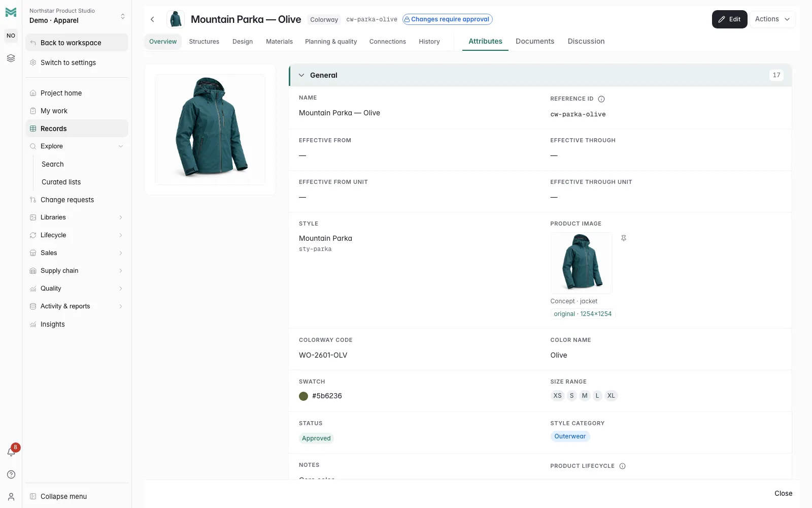Switch to the Structures tab

click(204, 42)
